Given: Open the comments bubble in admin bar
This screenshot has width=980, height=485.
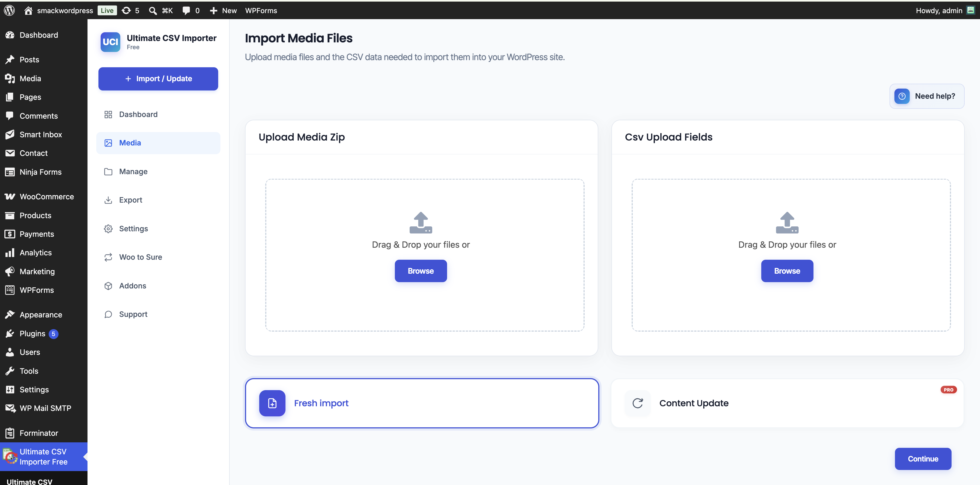Looking at the screenshot, I should [x=186, y=10].
